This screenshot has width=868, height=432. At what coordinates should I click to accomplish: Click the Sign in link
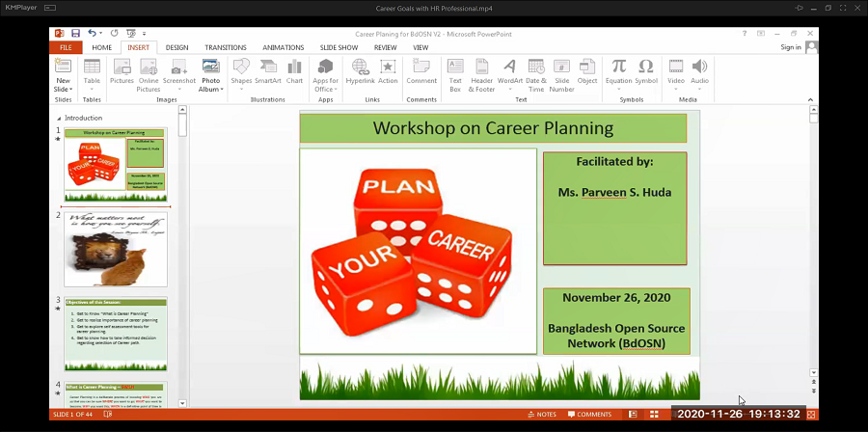(x=791, y=47)
